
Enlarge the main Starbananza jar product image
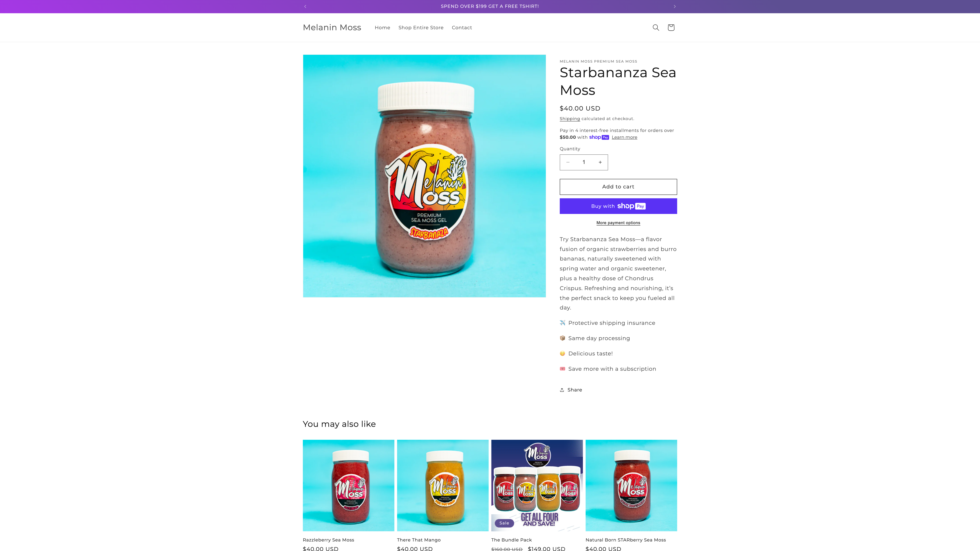(424, 176)
